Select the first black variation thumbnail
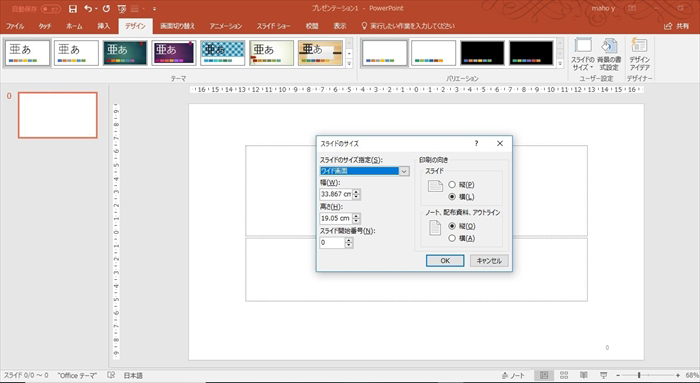The height and width of the screenshot is (383, 700). point(482,53)
